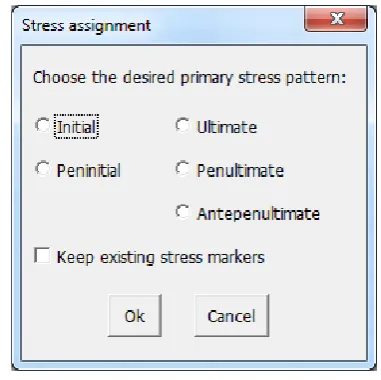This screenshot has width=381, height=380.
Task: Click the 'Antepenultimate' label text
Action: click(x=258, y=214)
